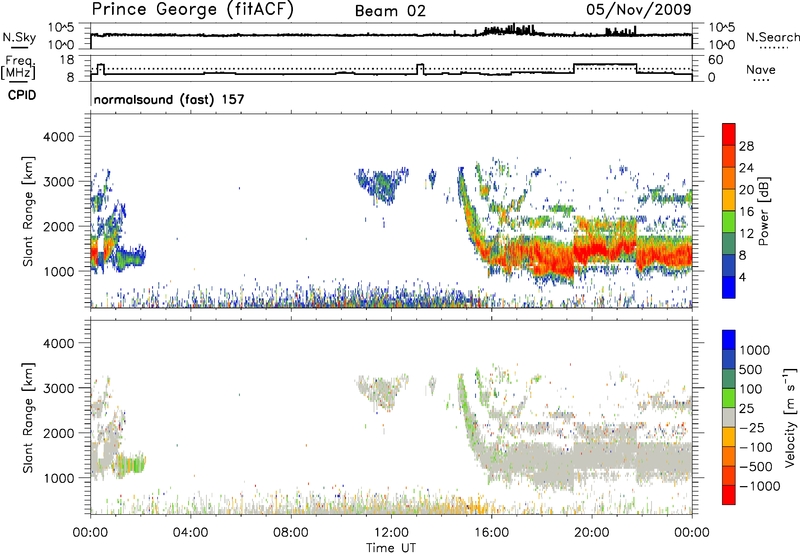
Task: Click the 10^5 tick beside N.Search
Action: [722, 28]
